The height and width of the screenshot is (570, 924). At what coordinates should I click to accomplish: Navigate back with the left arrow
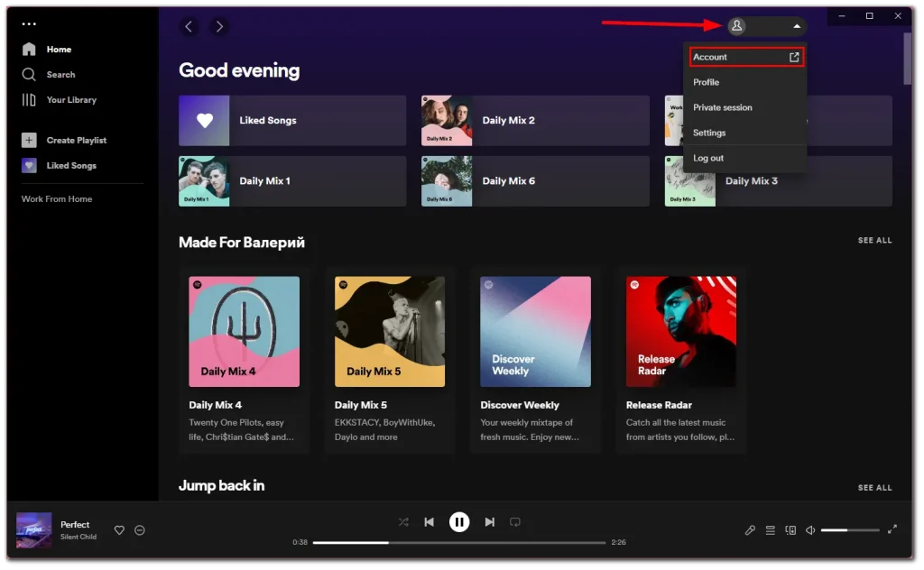click(x=189, y=26)
